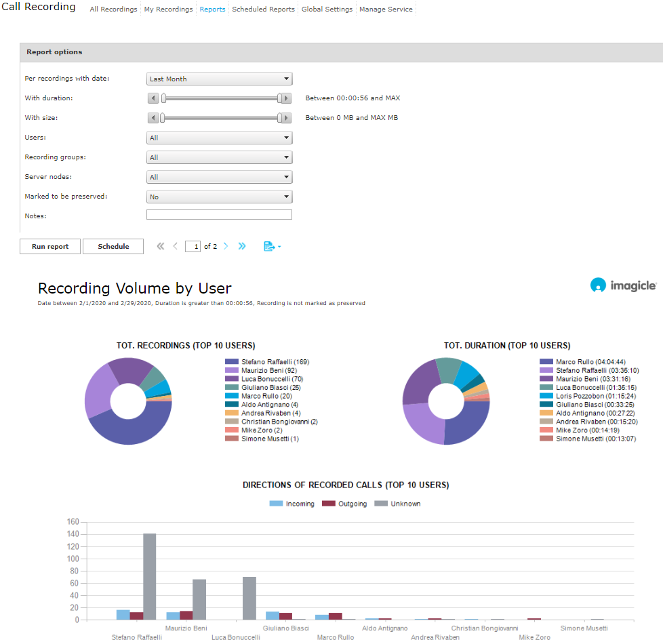Image resolution: width=663 pixels, height=644 pixels.
Task: Click duration slider left decrement arrow
Action: pyautogui.click(x=153, y=98)
